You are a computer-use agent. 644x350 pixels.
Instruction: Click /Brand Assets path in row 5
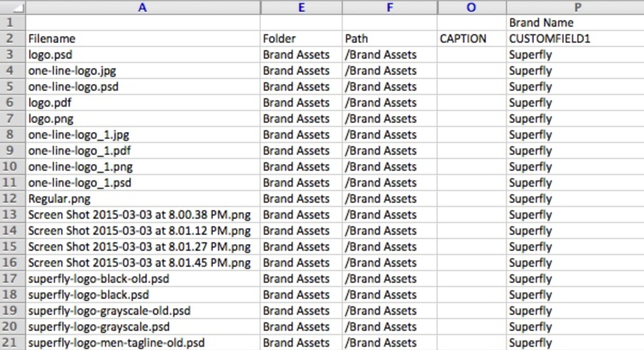[390, 86]
